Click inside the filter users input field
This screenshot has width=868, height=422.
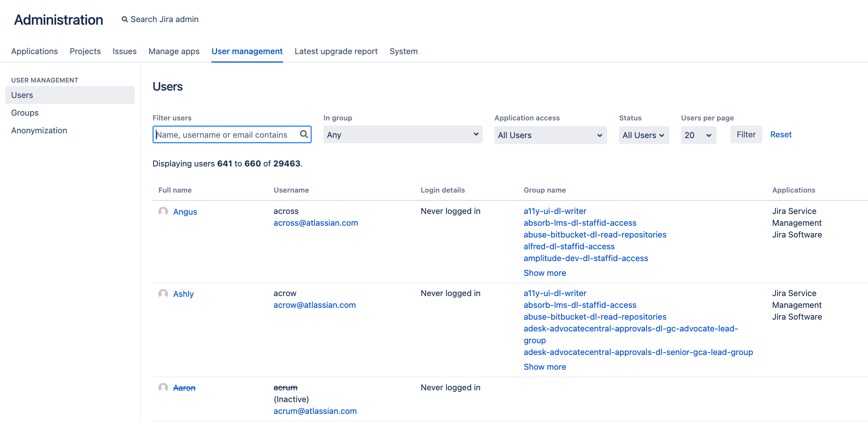[x=221, y=134]
